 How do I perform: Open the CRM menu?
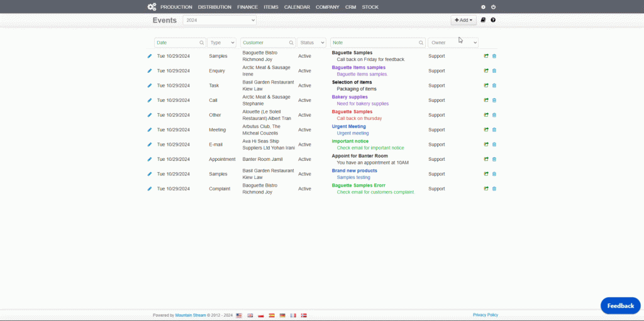click(351, 7)
